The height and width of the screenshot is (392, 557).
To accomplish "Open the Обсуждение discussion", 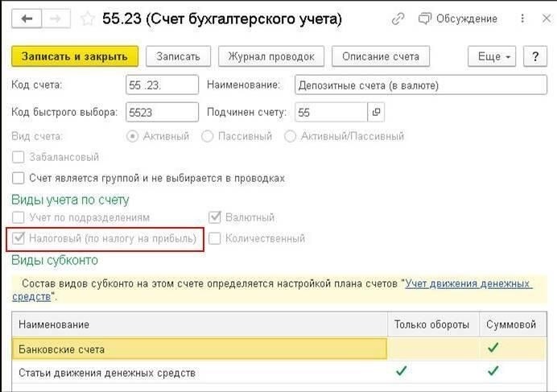I will pyautogui.click(x=457, y=19).
